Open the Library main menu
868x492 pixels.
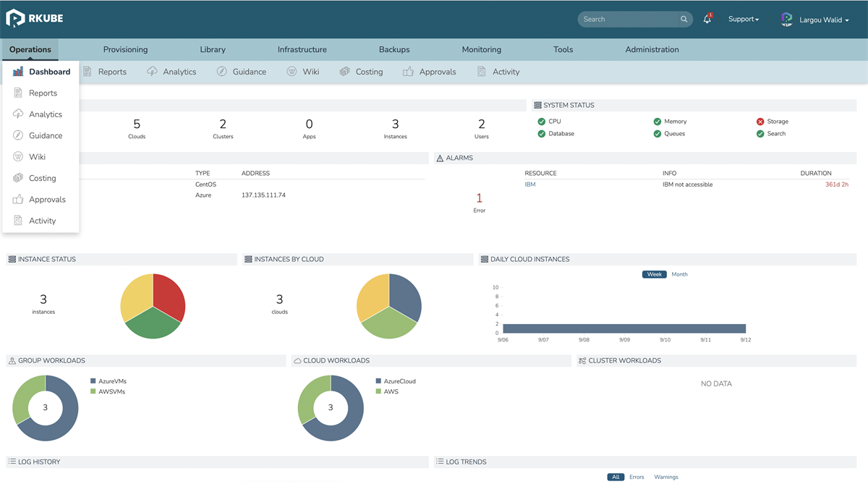click(x=213, y=49)
